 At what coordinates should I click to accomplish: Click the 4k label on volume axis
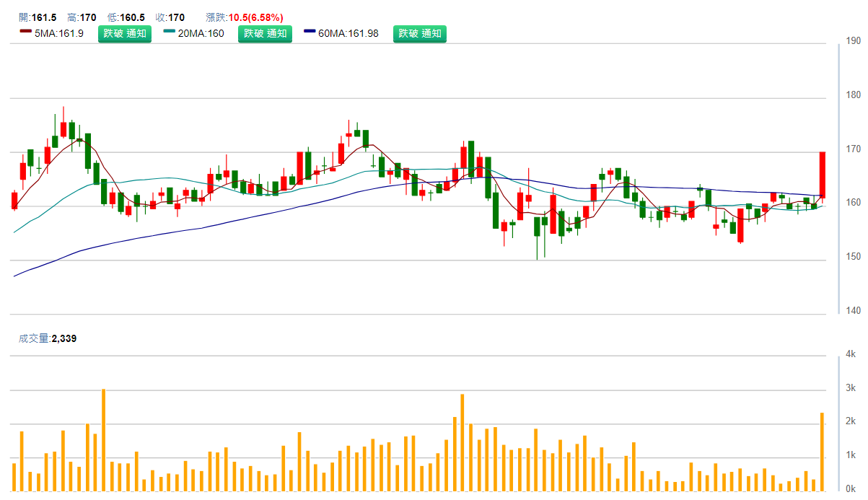coord(851,354)
